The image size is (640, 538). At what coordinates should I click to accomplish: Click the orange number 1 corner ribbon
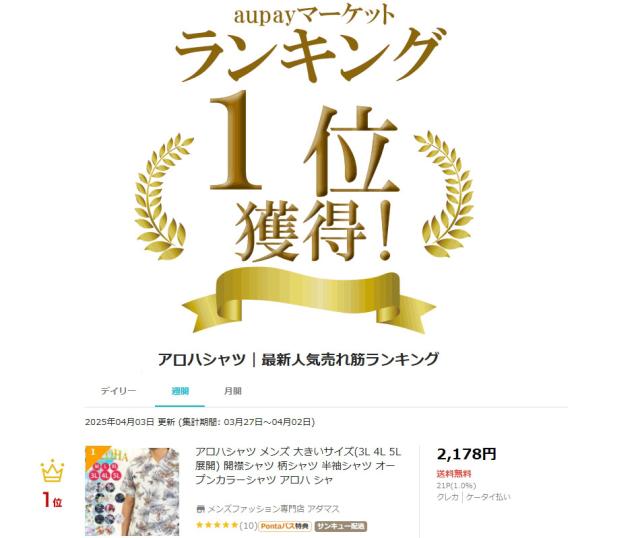tap(95, 454)
